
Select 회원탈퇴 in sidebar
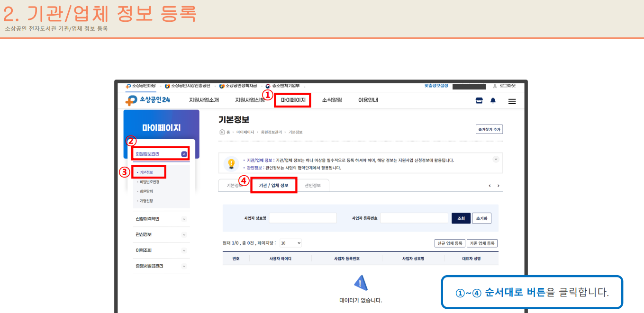(146, 191)
